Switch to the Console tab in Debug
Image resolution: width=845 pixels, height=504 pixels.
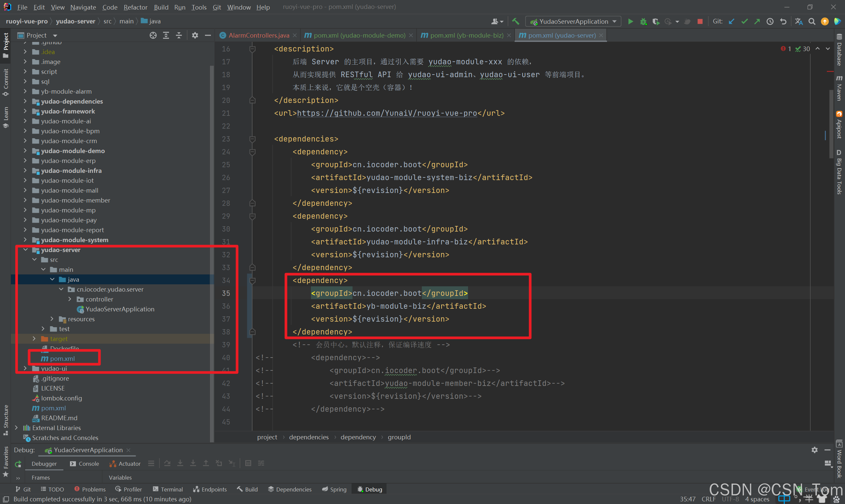84,463
